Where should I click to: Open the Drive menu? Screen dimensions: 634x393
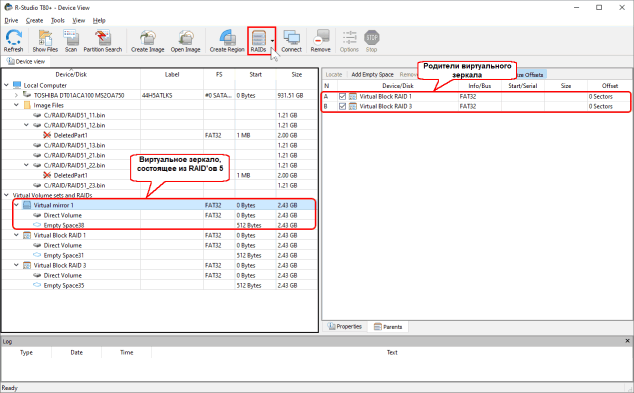[x=11, y=20]
